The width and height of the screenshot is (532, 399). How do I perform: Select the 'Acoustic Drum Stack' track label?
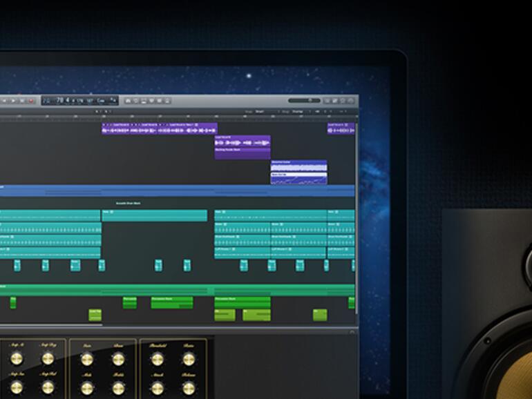tap(129, 204)
